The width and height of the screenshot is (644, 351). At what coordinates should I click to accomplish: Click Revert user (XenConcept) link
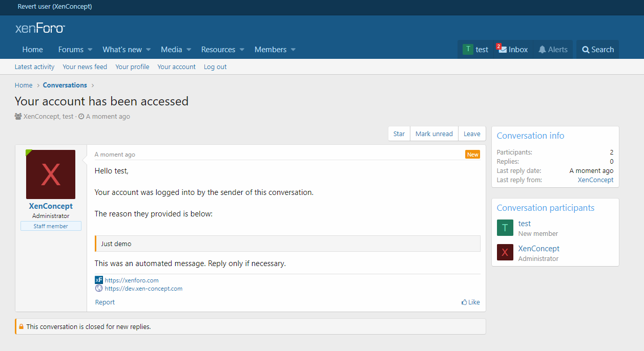[x=55, y=7]
